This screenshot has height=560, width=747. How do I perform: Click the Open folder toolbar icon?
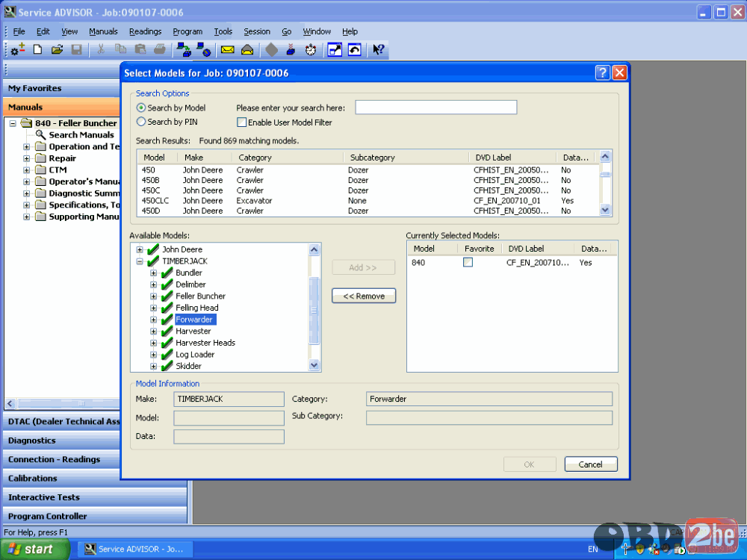coord(58,49)
